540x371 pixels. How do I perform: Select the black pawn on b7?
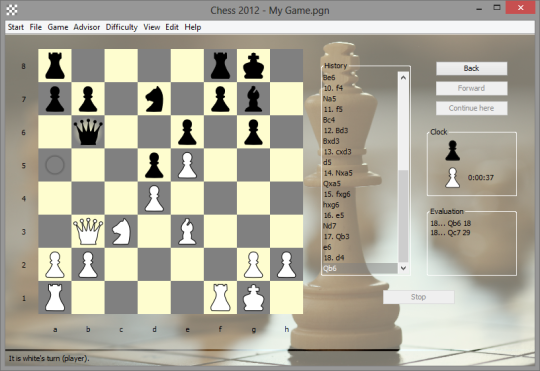(88, 99)
